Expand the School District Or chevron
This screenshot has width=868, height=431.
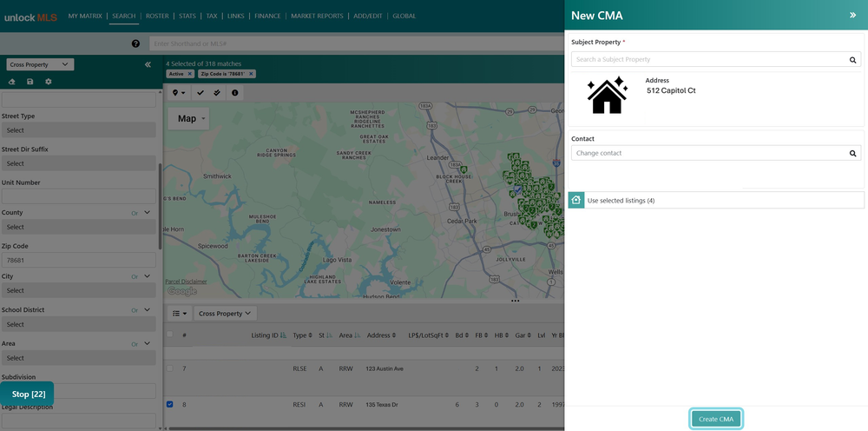click(148, 309)
